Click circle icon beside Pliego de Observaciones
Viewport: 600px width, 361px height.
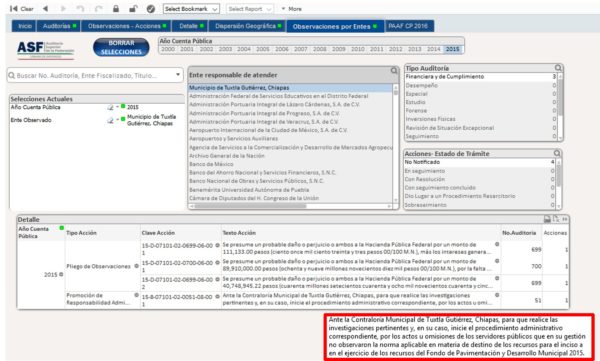[x=136, y=266]
